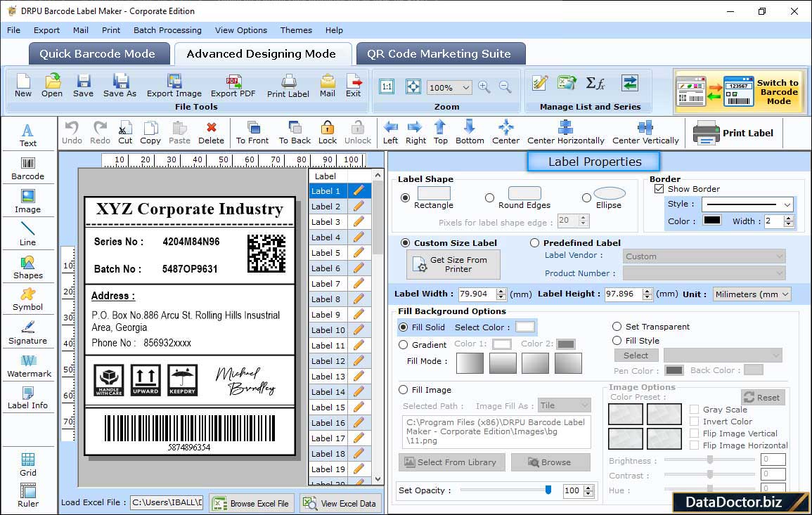
Task: Open Label Info
Action: click(28, 398)
